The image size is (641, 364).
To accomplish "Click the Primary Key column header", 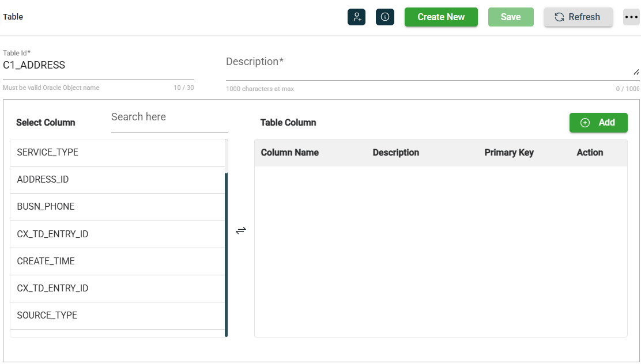I will [x=508, y=153].
